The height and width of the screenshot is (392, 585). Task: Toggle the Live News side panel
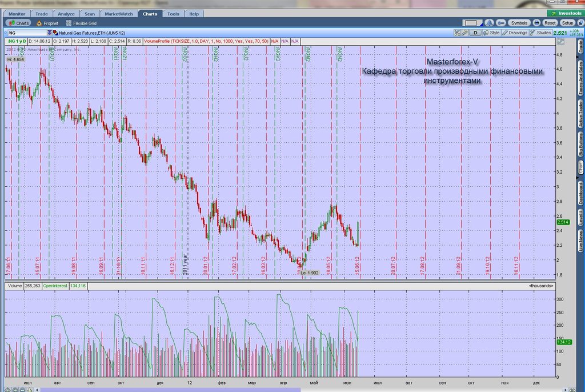pyautogui.click(x=580, y=241)
